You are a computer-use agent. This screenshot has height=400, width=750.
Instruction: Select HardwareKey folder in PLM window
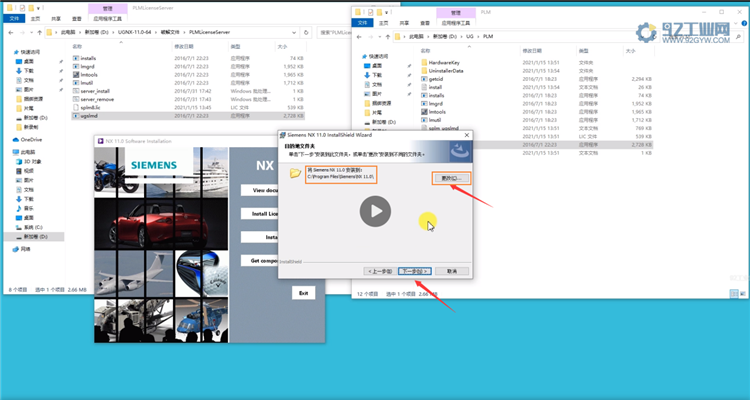[x=444, y=62]
